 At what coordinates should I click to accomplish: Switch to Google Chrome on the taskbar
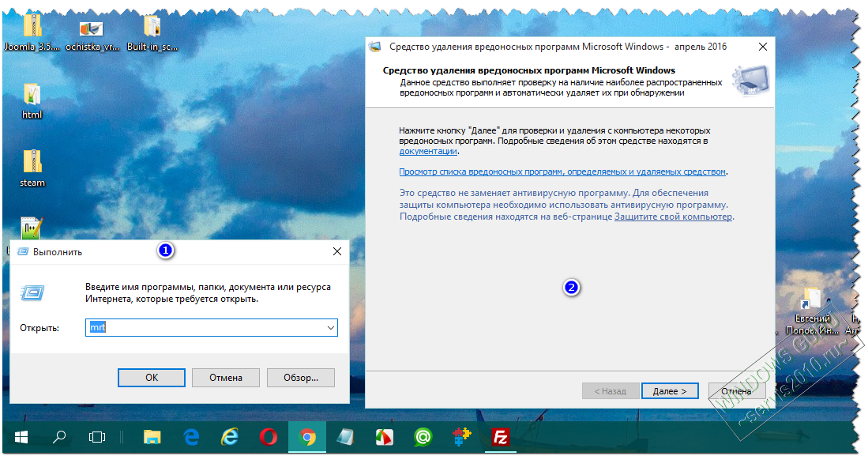(x=307, y=438)
